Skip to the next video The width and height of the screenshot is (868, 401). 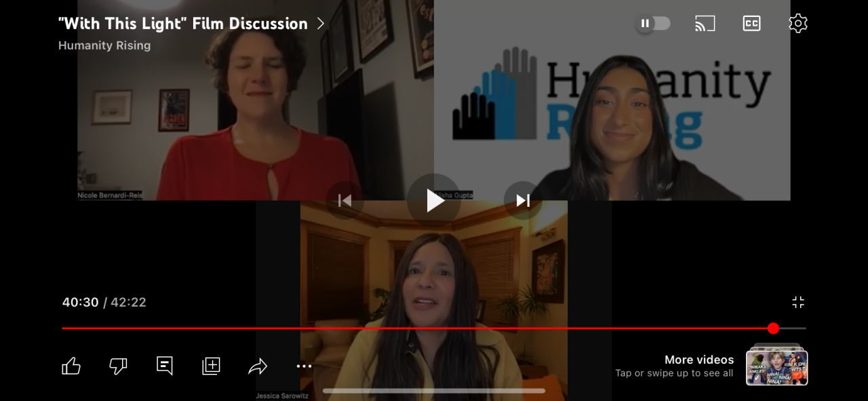pyautogui.click(x=523, y=200)
